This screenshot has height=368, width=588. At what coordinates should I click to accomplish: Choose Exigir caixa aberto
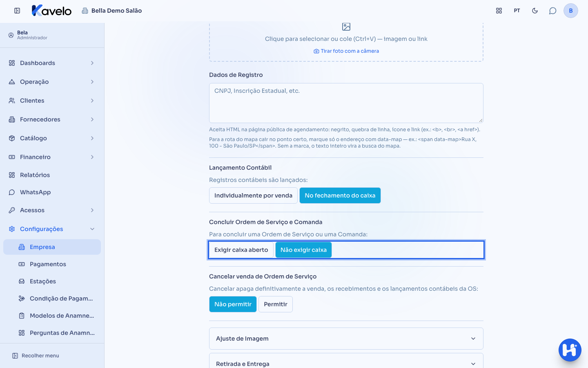coord(241,250)
